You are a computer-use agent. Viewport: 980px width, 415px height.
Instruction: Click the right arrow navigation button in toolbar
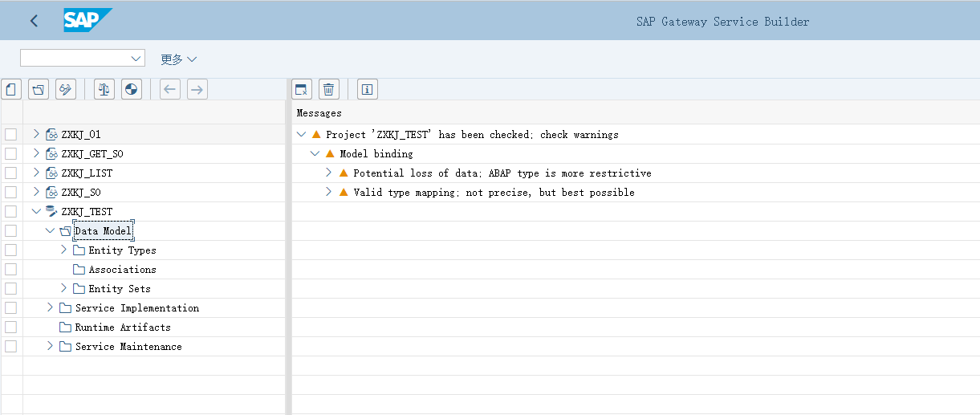click(x=197, y=89)
